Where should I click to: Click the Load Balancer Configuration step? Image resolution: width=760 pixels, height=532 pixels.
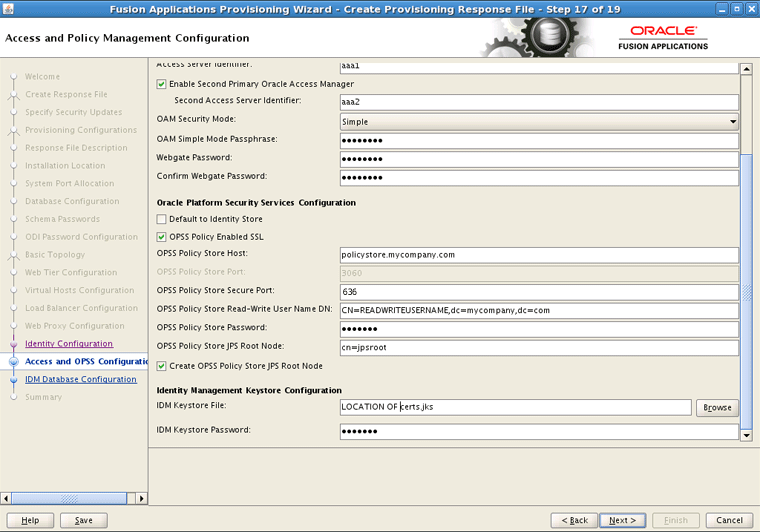tap(81, 308)
